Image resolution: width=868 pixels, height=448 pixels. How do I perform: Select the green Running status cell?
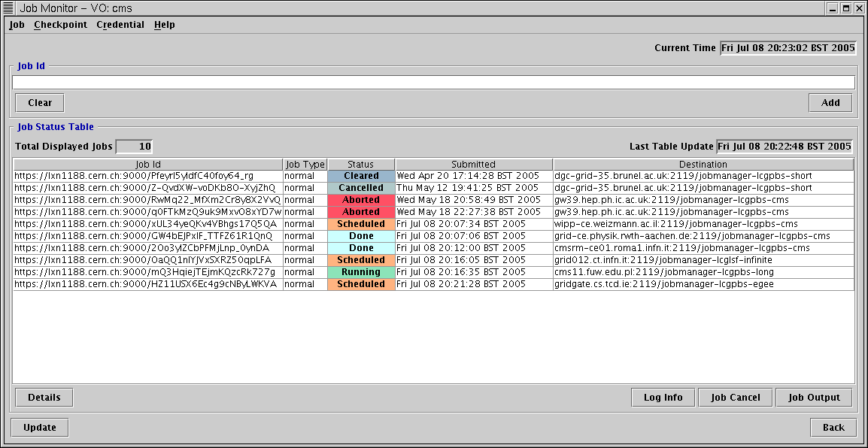tap(360, 272)
